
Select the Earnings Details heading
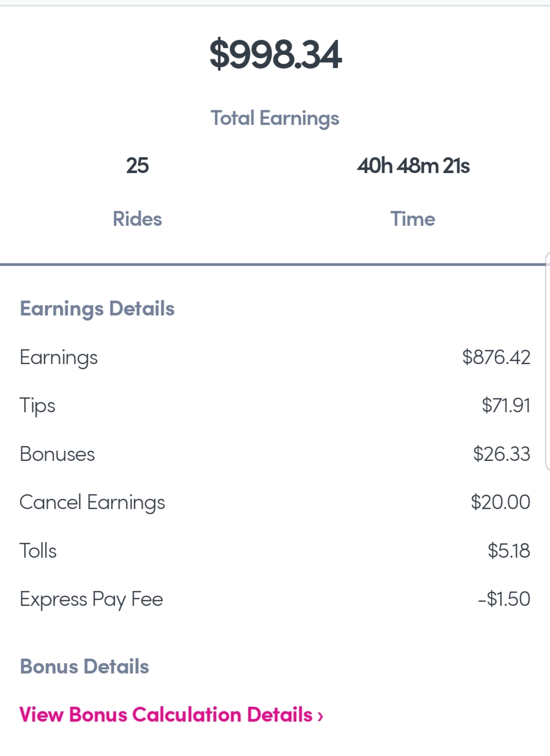[x=97, y=309]
